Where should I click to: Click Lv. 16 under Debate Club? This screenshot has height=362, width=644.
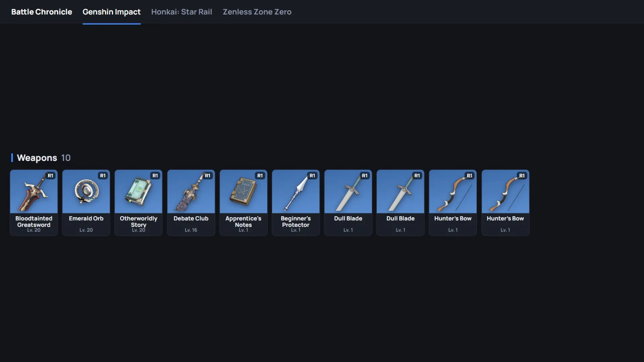coord(191,230)
